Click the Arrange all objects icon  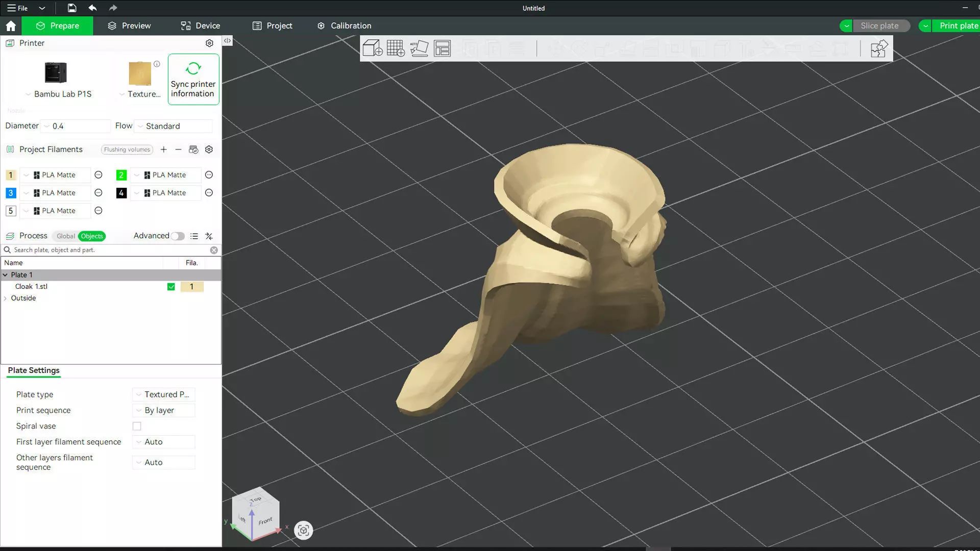(x=442, y=48)
